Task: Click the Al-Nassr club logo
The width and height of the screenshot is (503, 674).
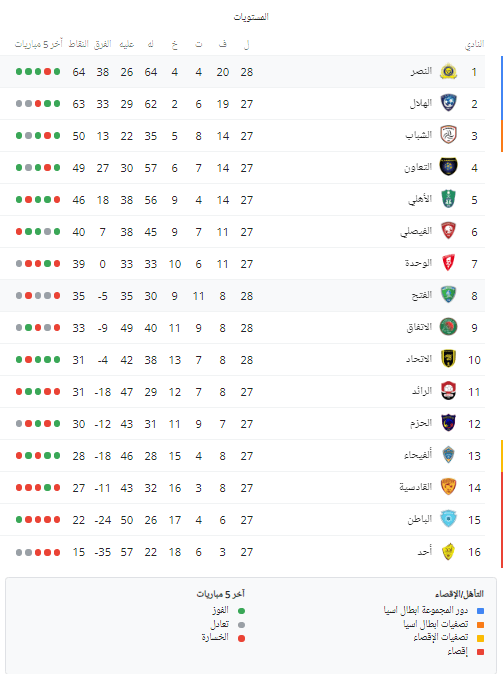Action: [448, 71]
